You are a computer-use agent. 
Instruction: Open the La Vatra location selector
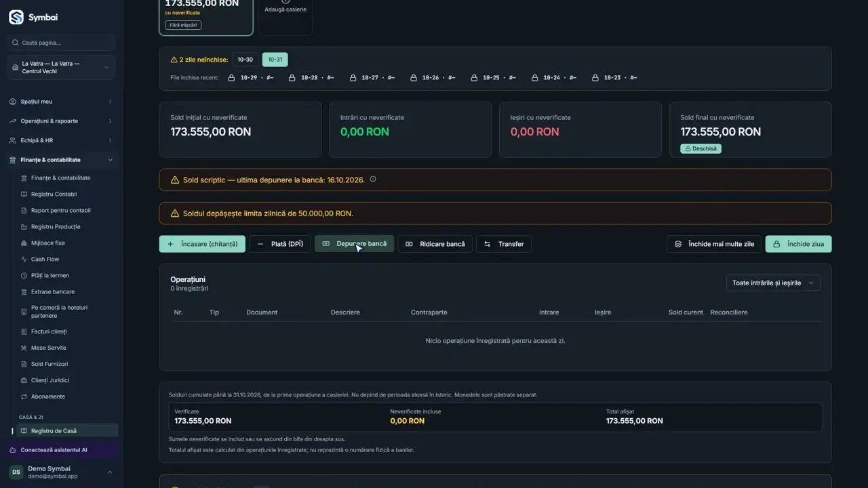point(61,68)
